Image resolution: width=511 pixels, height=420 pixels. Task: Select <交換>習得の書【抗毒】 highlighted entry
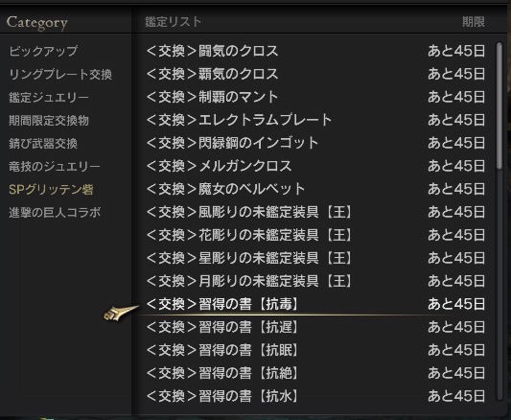(x=315, y=304)
